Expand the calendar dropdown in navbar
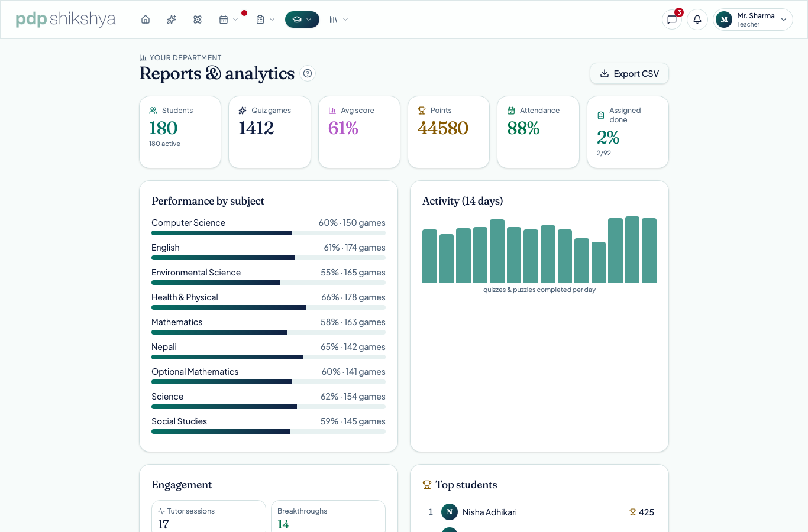808x532 pixels. 228,20
